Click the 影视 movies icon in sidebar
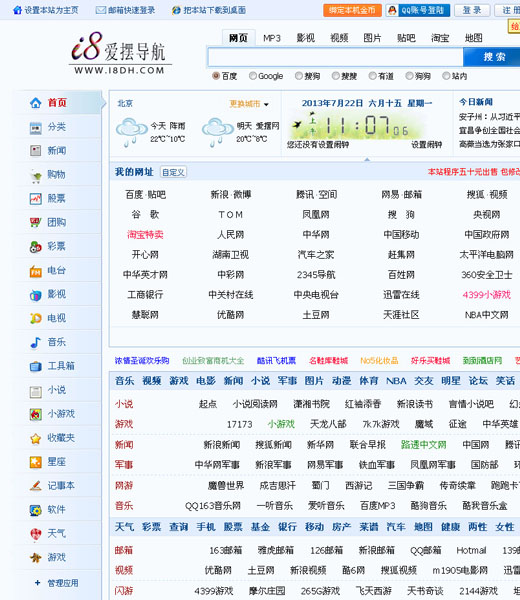This screenshot has height=600, width=520. pos(36,295)
